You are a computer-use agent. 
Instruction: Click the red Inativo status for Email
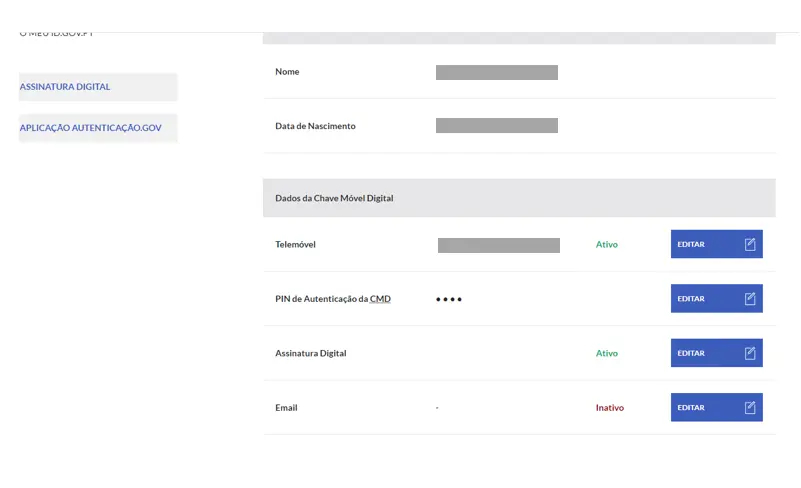click(610, 408)
